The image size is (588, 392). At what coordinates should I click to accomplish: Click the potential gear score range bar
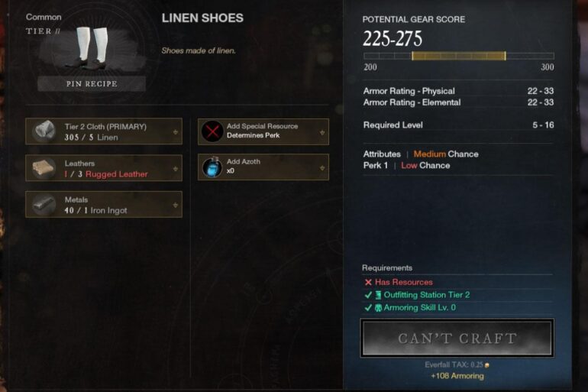(459, 56)
